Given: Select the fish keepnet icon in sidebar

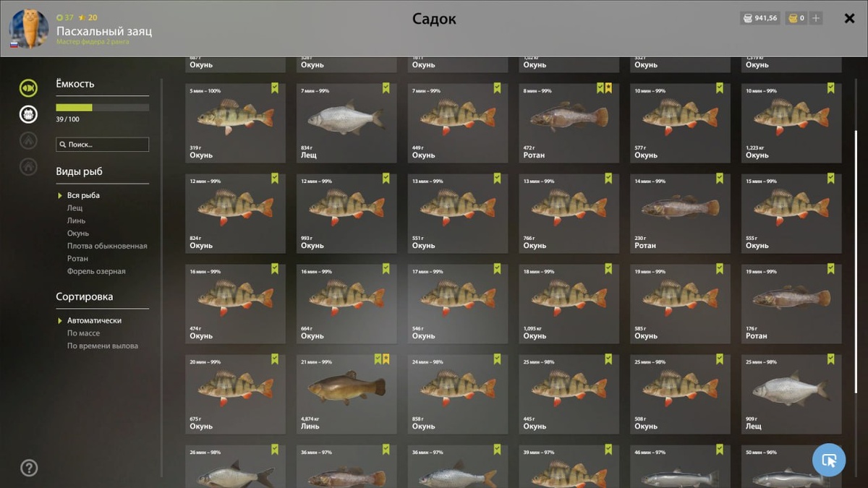Looking at the screenshot, I should click(28, 88).
